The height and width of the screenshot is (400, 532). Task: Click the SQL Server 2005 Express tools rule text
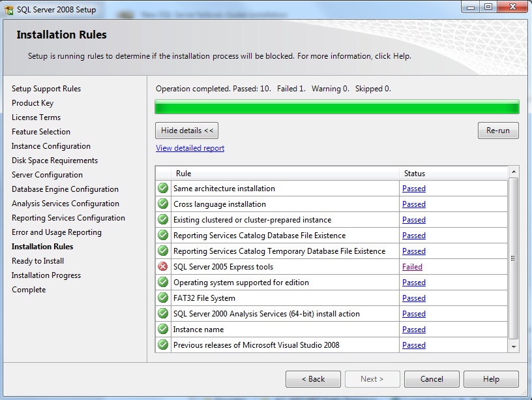tap(223, 266)
